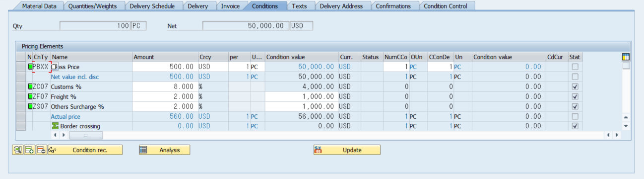Click the Border crossing sum icon
The image size is (644, 179).
pyautogui.click(x=55, y=126)
